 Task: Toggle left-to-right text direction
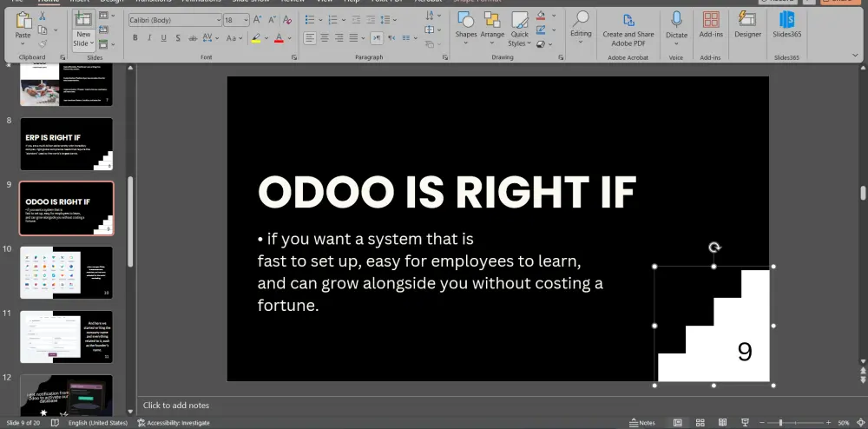pyautogui.click(x=377, y=38)
